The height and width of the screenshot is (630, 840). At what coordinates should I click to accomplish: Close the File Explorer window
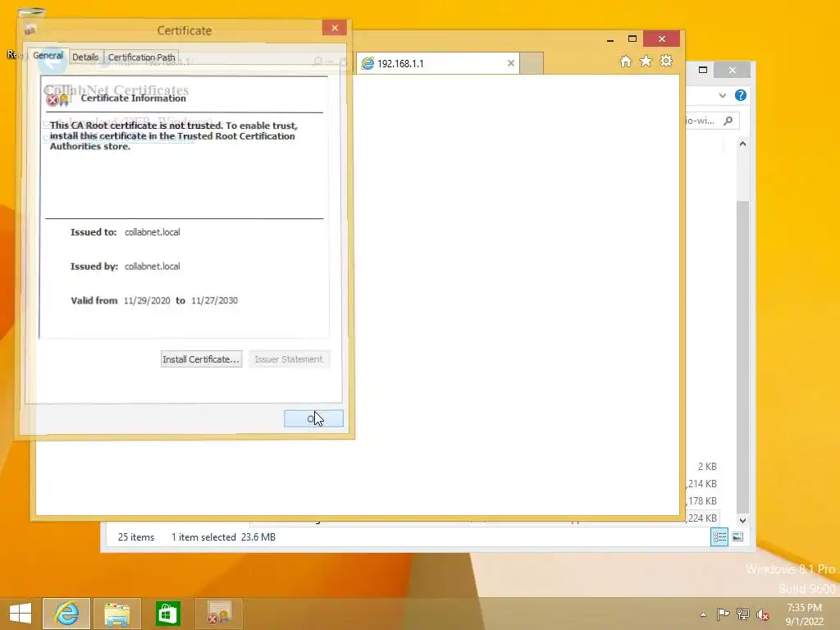[x=733, y=70]
